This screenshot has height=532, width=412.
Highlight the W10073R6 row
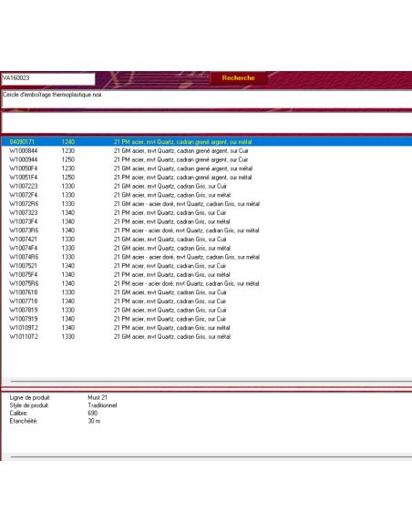pos(207,230)
